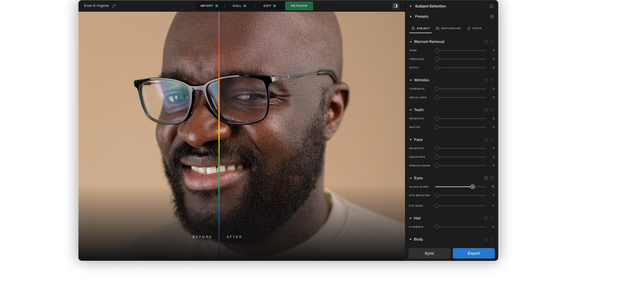Reset the Blemish Removal settings
Viewport: 644px width, 305px height.
click(x=492, y=42)
